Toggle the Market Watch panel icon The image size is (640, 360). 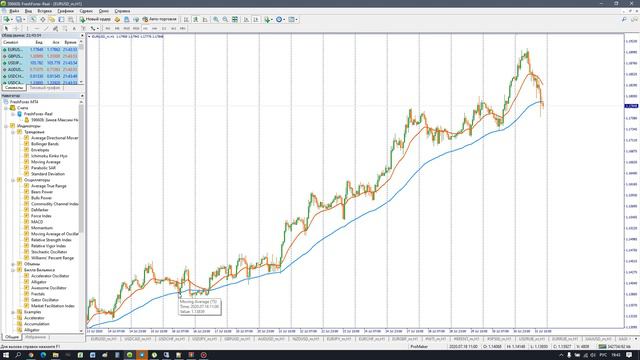pyautogui.click(x=33, y=19)
